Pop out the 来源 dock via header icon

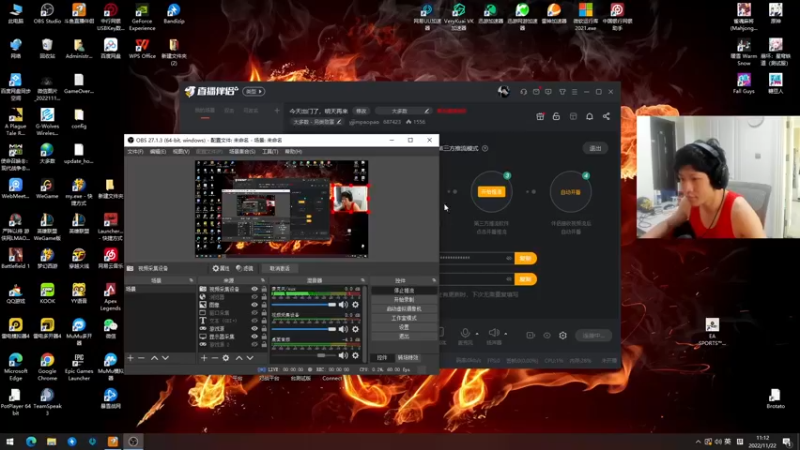[x=263, y=280]
